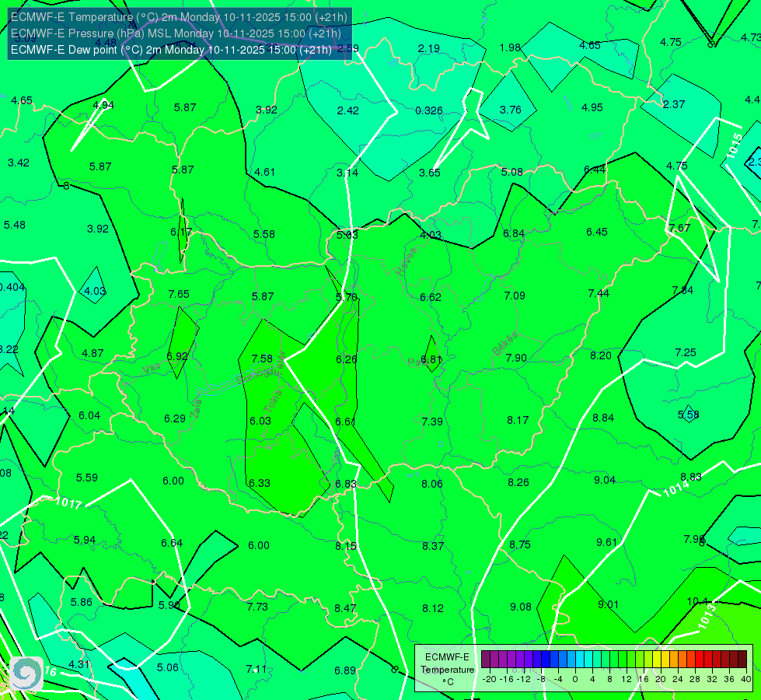The width and height of the screenshot is (761, 700).
Task: Click the 8.47 grid value
Action: tap(345, 607)
